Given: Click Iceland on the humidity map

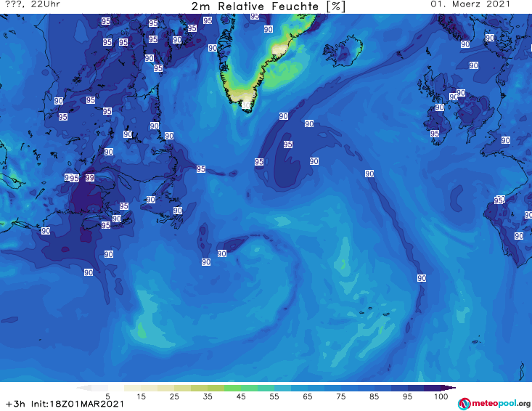Looking at the screenshot, I should point(343,51).
